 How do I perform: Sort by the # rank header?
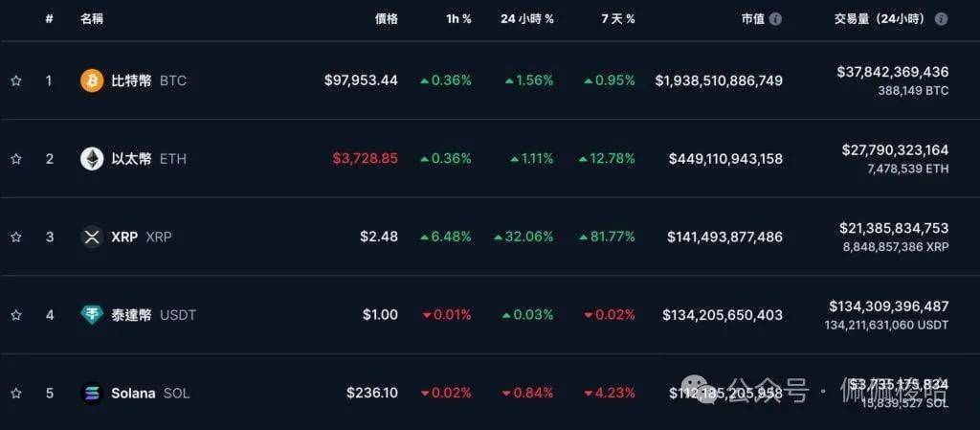(49, 19)
